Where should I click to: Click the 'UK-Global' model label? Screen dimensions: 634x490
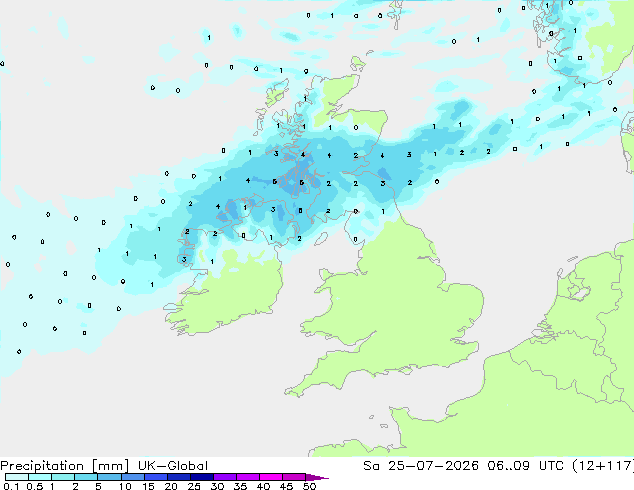click(173, 466)
